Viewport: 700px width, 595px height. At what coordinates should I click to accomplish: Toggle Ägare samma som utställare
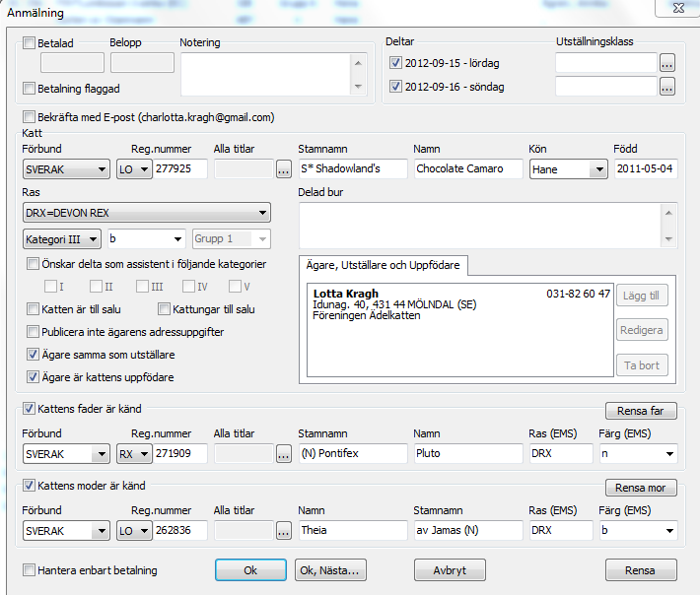tap(33, 355)
